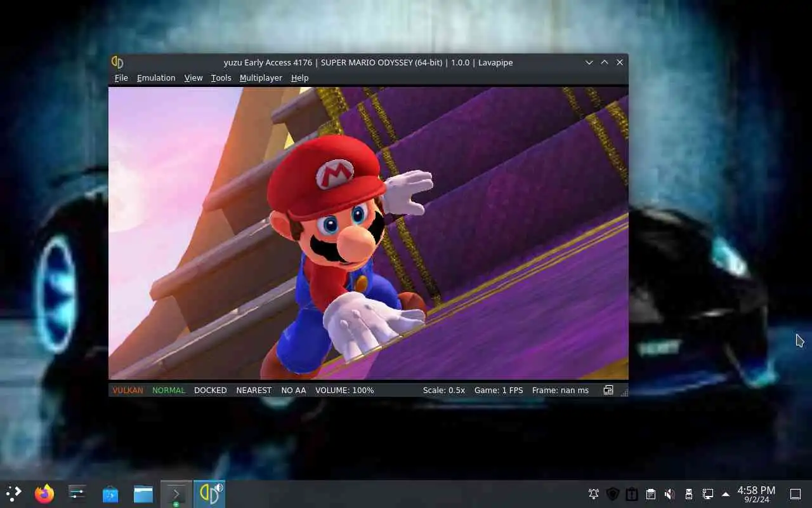Click the Show Desktop button
The height and width of the screenshot is (508, 812).
point(796,494)
